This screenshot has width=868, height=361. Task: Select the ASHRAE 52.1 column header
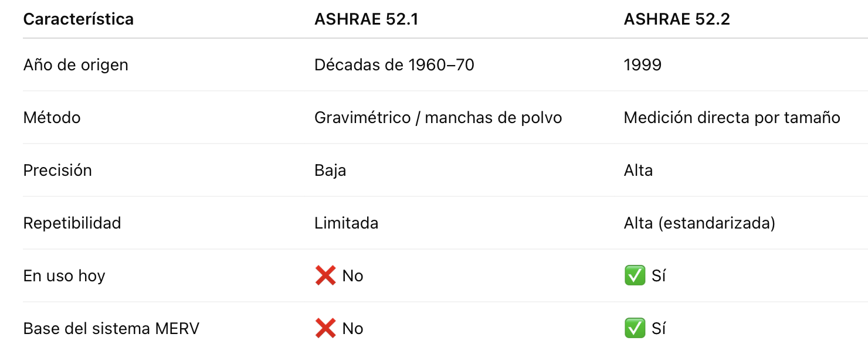tap(367, 19)
